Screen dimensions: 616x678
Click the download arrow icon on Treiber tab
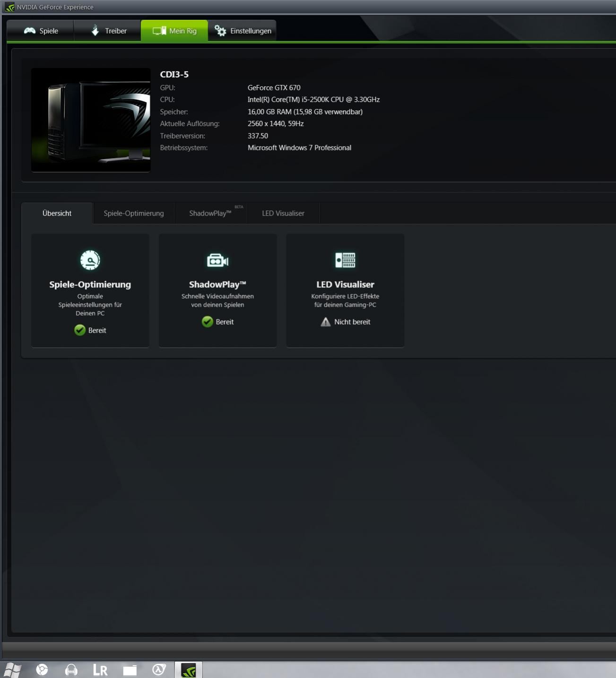pyautogui.click(x=95, y=31)
